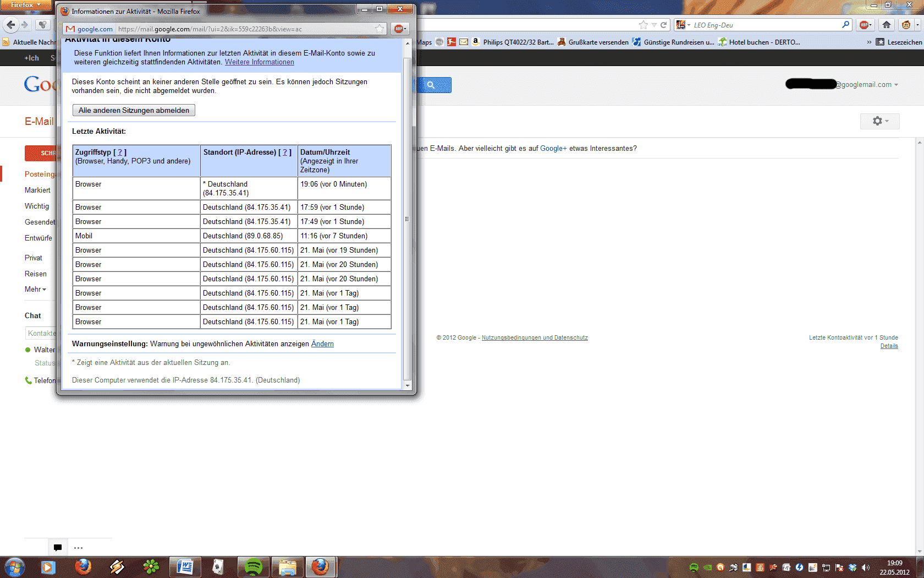Image resolution: width=924 pixels, height=578 pixels.
Task: Open the account dropdown next to googlemail.com
Action: click(x=896, y=85)
